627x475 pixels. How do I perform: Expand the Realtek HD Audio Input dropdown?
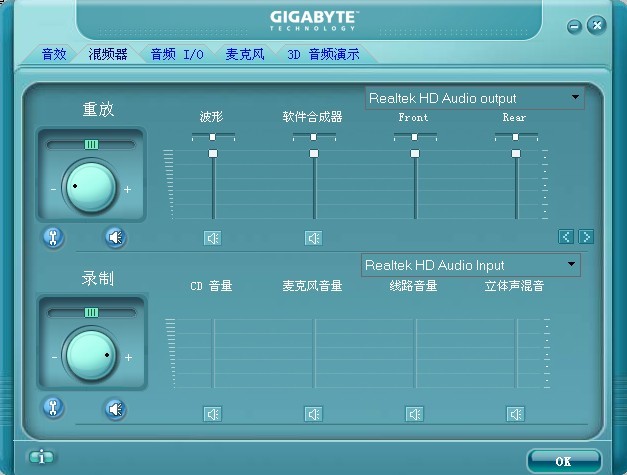[571, 264]
